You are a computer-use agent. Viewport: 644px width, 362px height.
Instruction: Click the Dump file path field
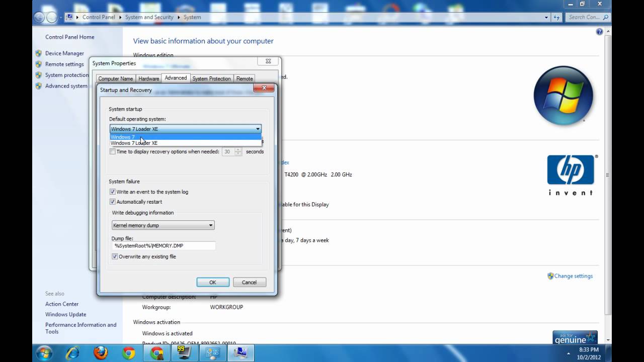click(x=164, y=246)
